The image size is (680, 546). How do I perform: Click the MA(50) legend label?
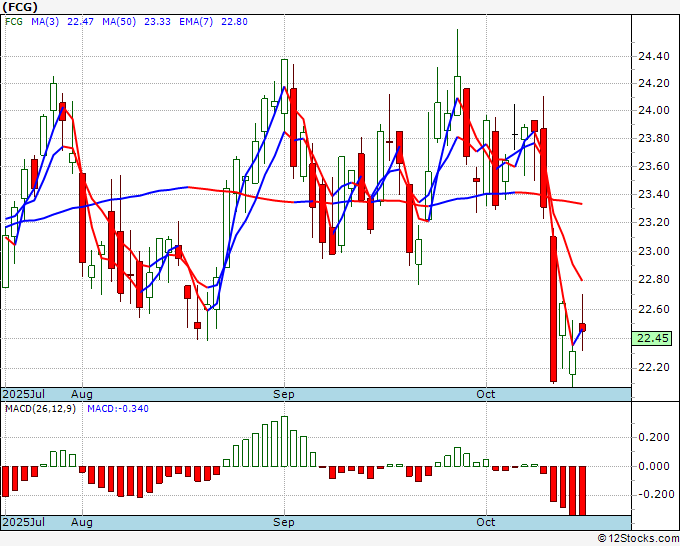[x=119, y=22]
